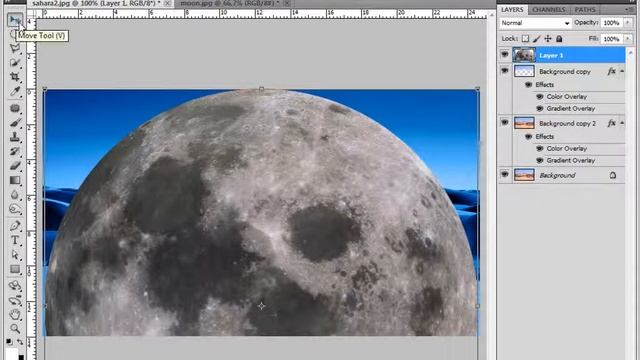Select the Rectangle shape tool
640x360 pixels.
(15, 269)
